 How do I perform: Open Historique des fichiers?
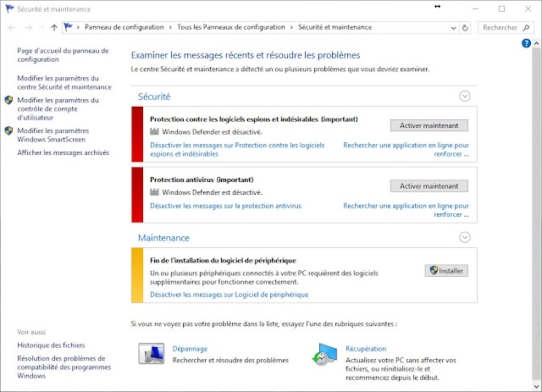[x=51, y=345]
